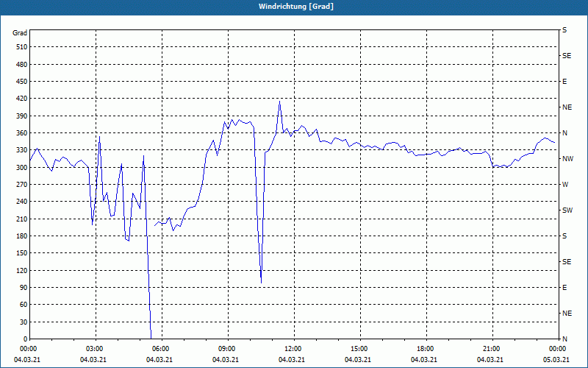The image size is (588, 368).
Task: Click the y-axis value "90"
Action: coord(24,288)
